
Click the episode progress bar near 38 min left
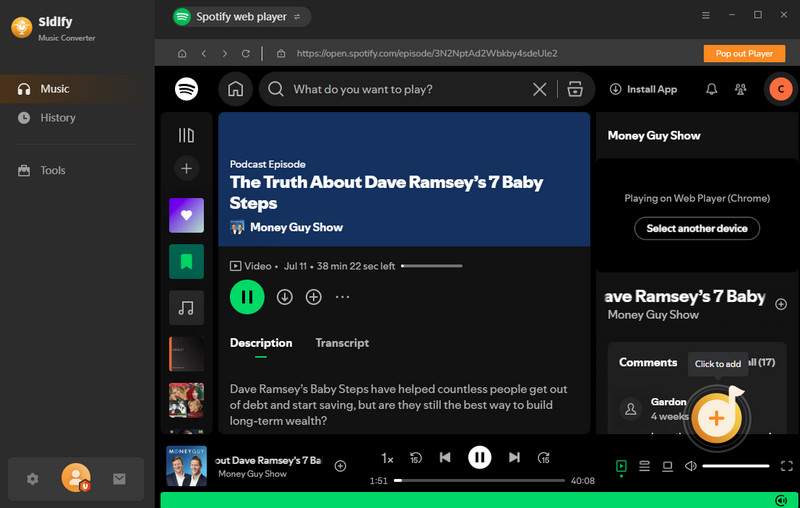[432, 266]
